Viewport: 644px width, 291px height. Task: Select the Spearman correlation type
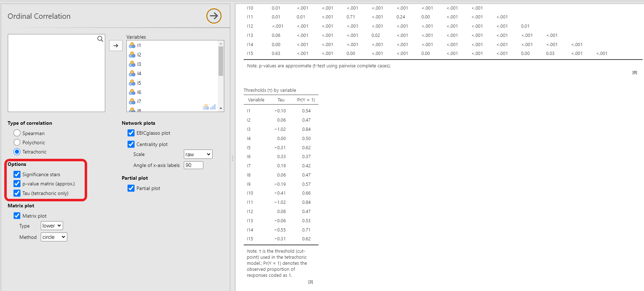click(17, 133)
